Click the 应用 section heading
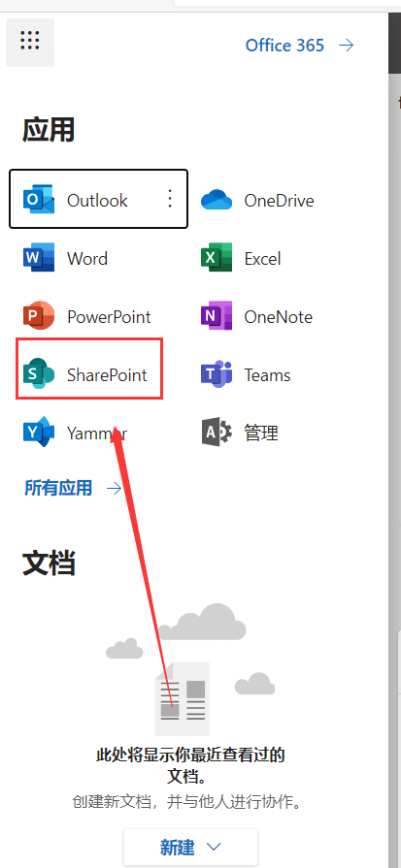Image resolution: width=401 pixels, height=868 pixels. pos(49,131)
